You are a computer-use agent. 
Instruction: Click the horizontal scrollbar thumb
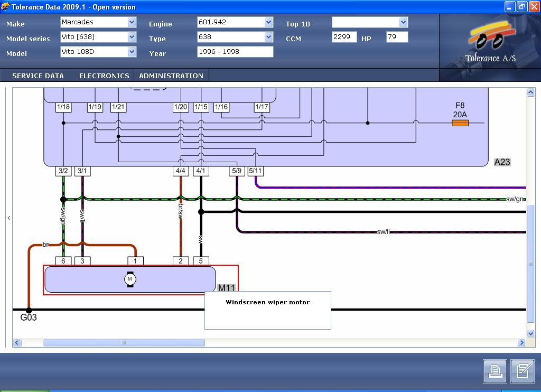[124, 343]
